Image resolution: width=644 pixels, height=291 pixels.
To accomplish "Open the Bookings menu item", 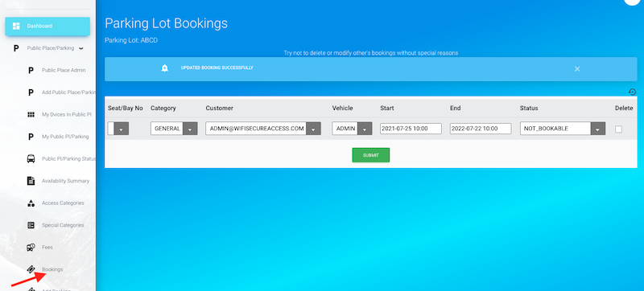I will point(52,269).
